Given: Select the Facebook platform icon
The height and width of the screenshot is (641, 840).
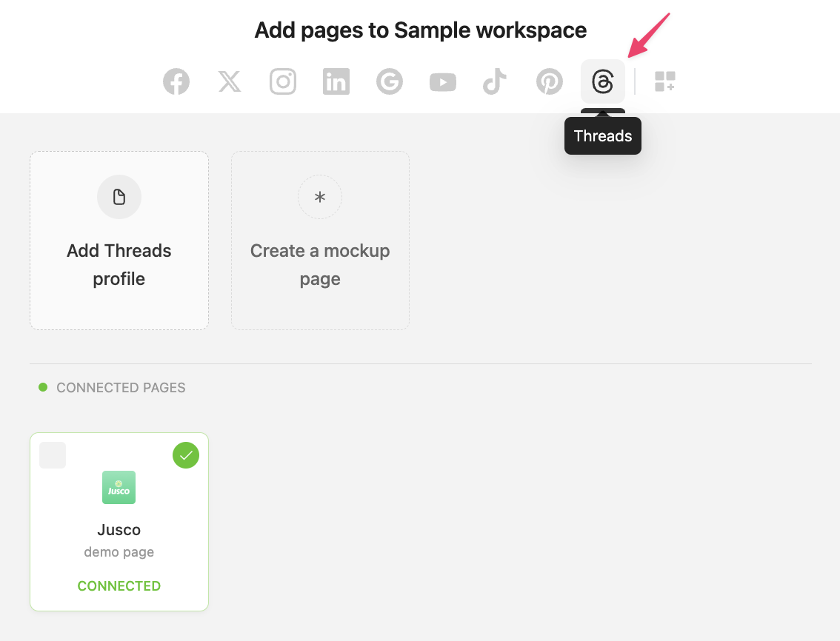Looking at the screenshot, I should (x=176, y=81).
